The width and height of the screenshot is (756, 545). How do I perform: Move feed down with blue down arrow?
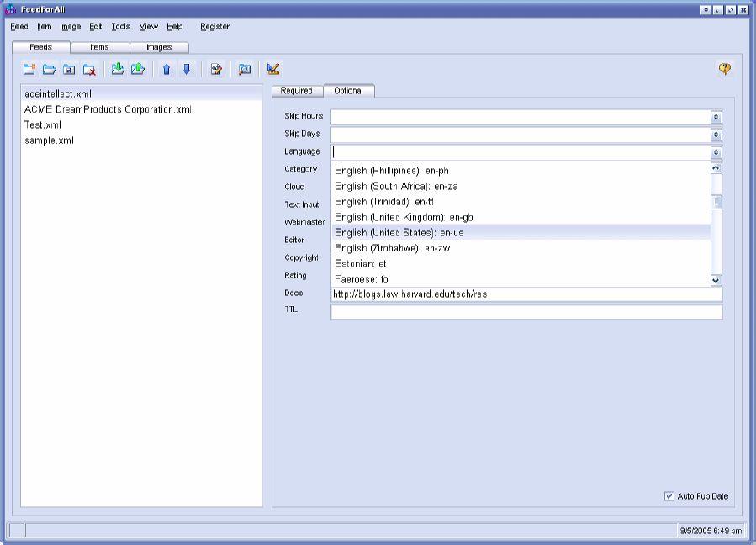(187, 70)
